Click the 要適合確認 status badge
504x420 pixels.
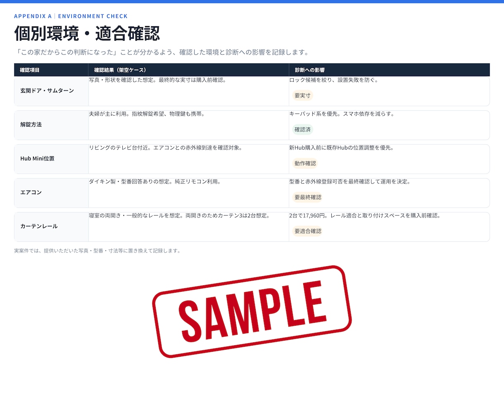coord(308,231)
